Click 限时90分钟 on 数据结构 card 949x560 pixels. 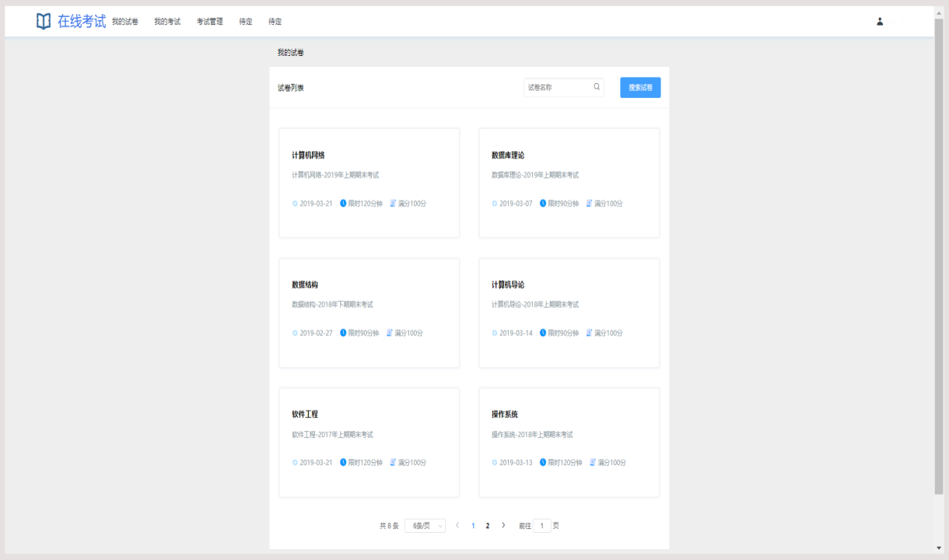click(x=363, y=333)
